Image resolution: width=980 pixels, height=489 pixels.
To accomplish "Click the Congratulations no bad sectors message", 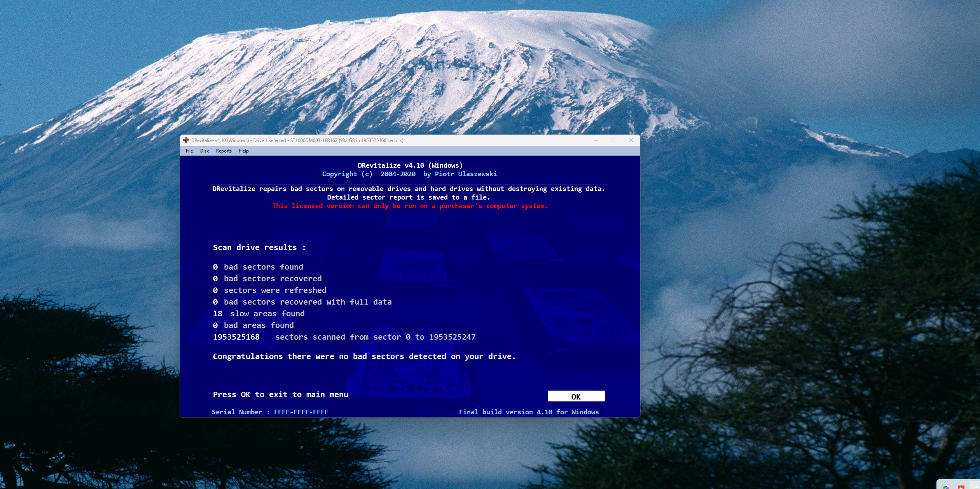I will tap(364, 356).
